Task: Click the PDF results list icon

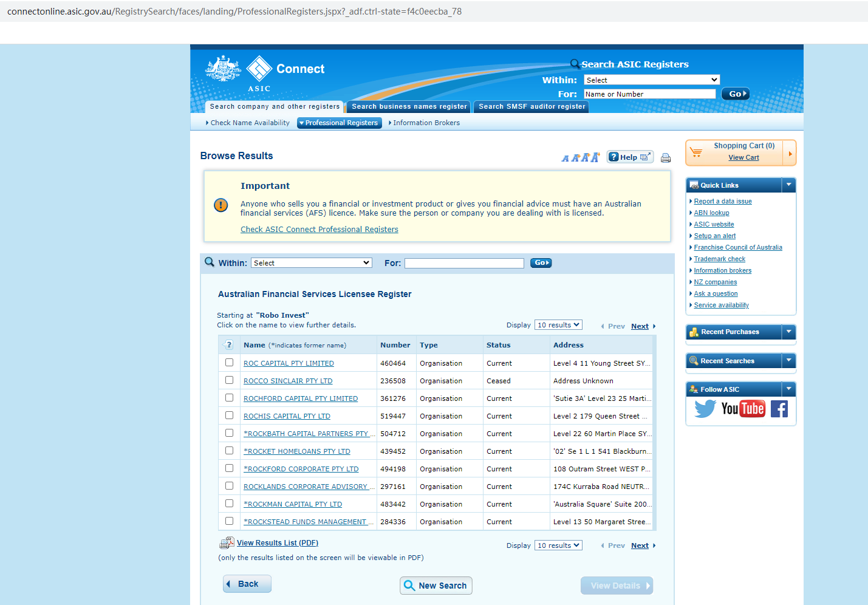Action: [227, 543]
